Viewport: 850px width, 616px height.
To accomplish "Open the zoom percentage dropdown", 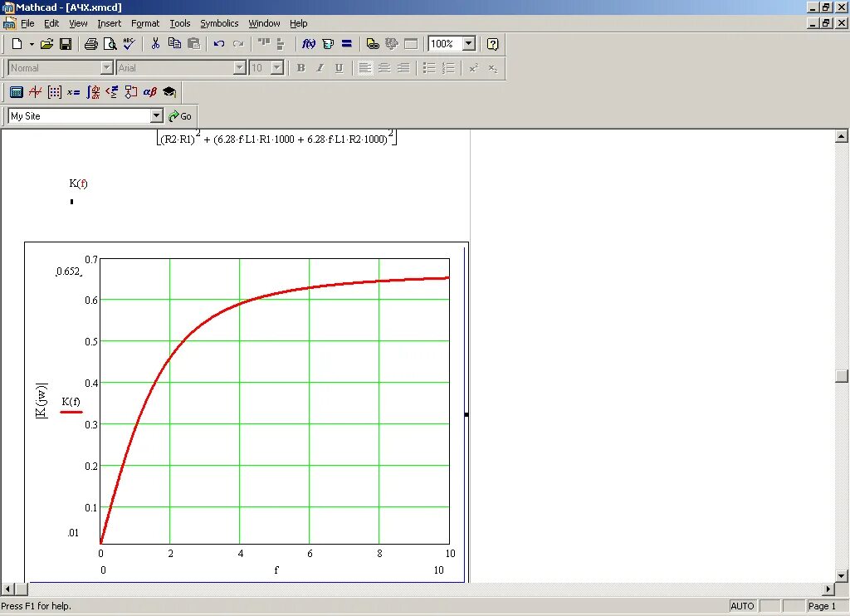I will coord(469,44).
